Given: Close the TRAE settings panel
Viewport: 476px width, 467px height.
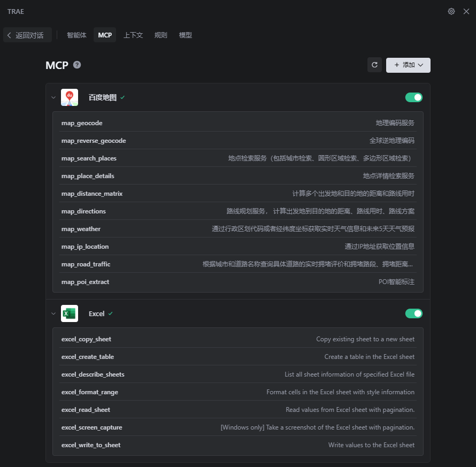Looking at the screenshot, I should [x=466, y=12].
